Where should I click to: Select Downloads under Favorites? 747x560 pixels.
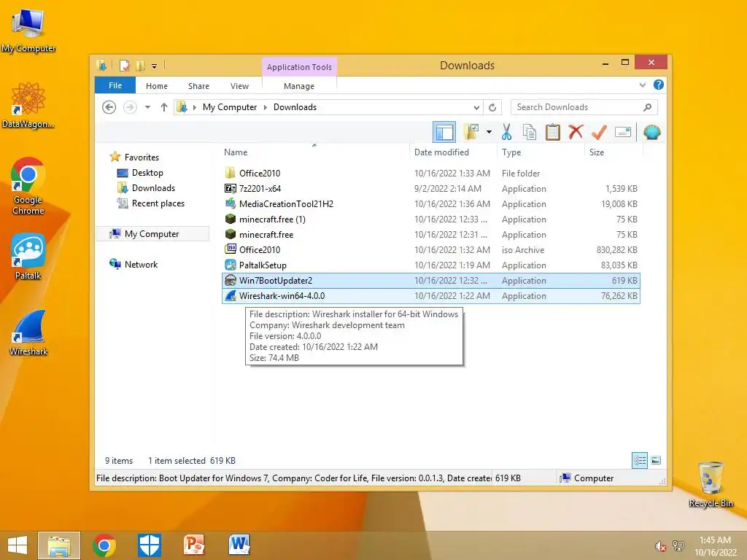pyautogui.click(x=153, y=188)
